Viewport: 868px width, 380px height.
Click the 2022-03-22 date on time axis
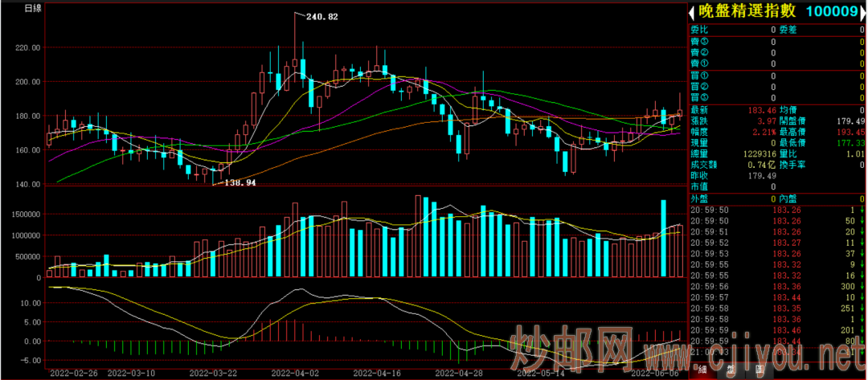tap(214, 374)
